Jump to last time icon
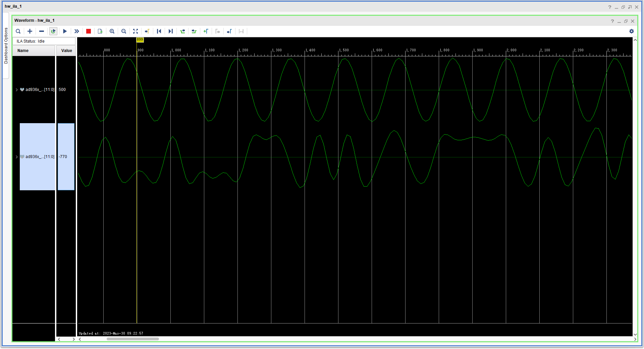This screenshot has width=644, height=349. click(171, 31)
